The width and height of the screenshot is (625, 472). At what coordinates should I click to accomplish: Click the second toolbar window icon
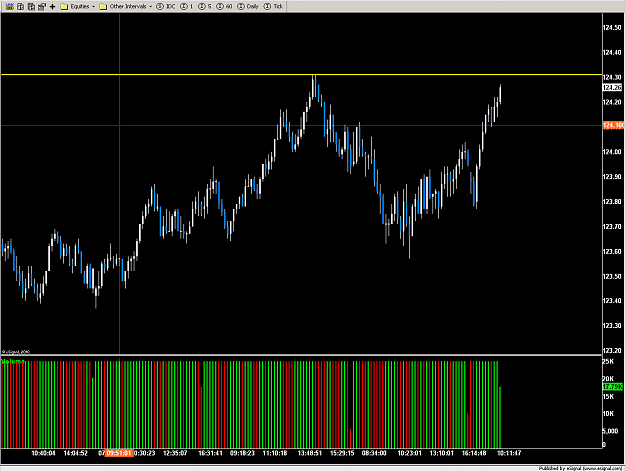coord(21,6)
